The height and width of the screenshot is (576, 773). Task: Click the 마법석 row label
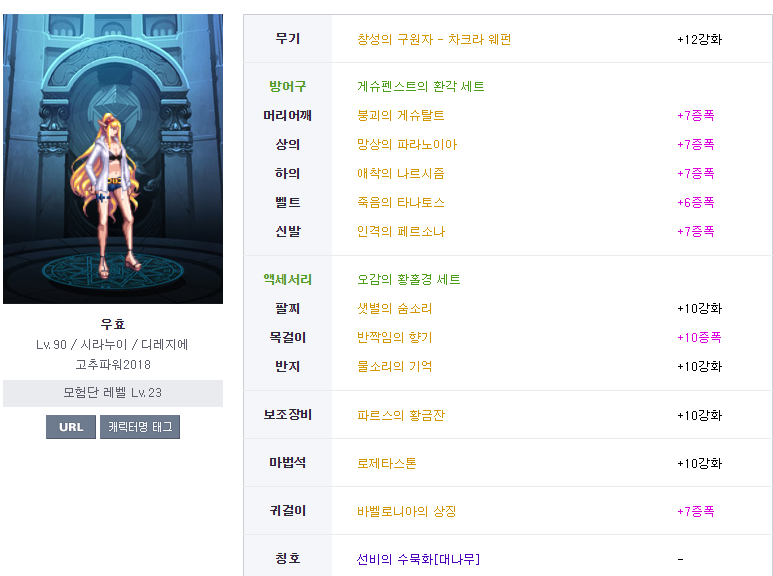coord(287,463)
